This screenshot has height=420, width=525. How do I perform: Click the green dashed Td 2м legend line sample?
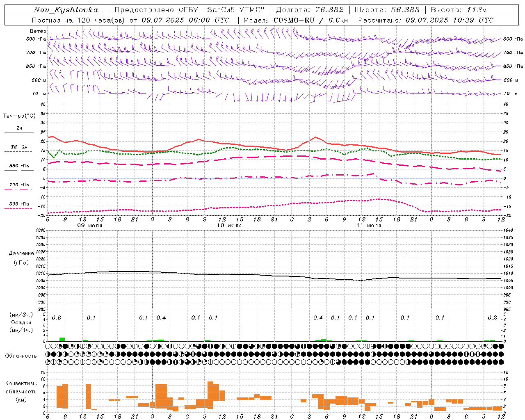click(x=18, y=152)
